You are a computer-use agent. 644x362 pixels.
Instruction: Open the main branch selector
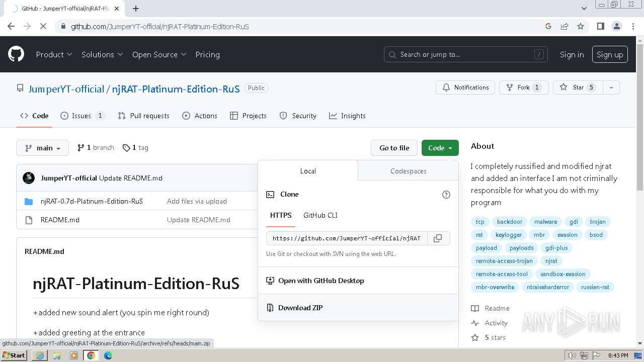pos(42,148)
